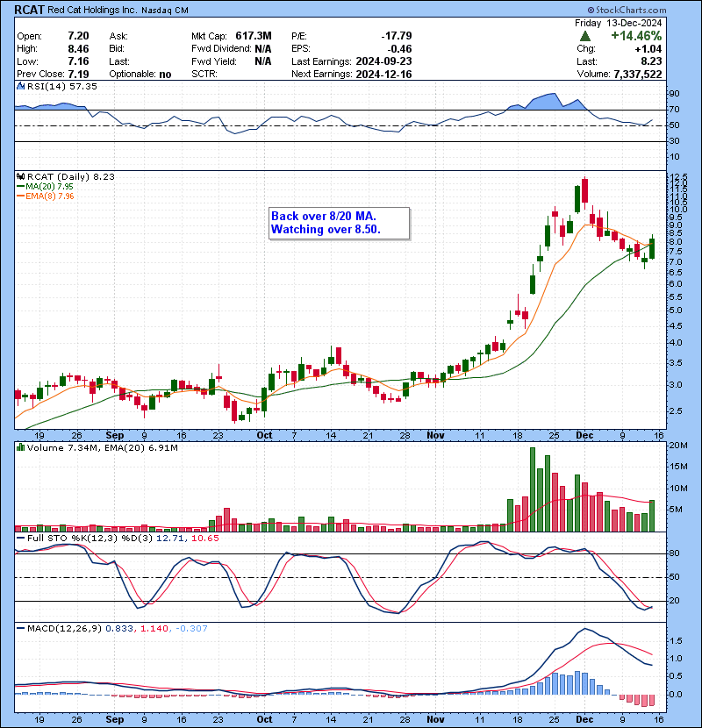
Task: Click the Last Earnings 2024-09-23 date
Action: click(383, 61)
